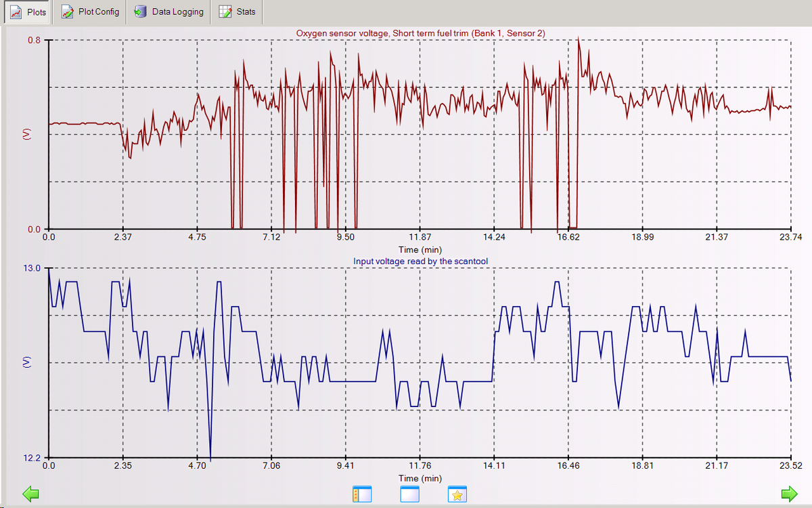
Task: Switch to the Stats tab
Action: pyautogui.click(x=237, y=12)
